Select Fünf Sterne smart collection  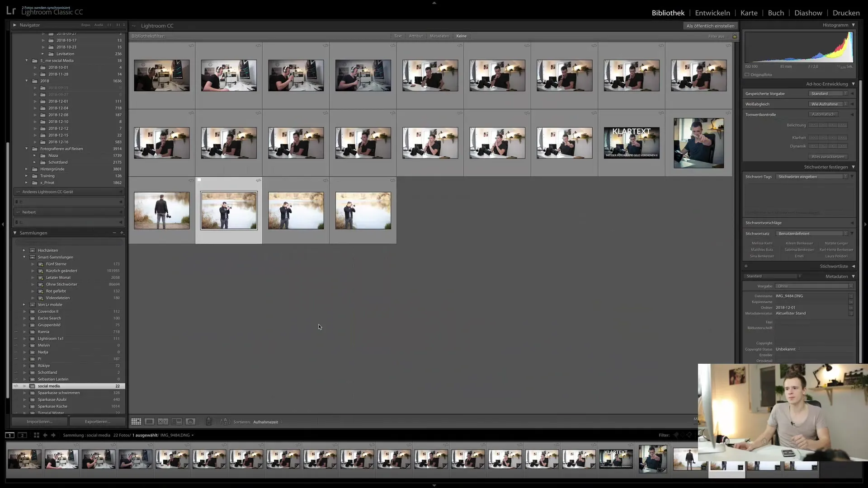pos(56,264)
